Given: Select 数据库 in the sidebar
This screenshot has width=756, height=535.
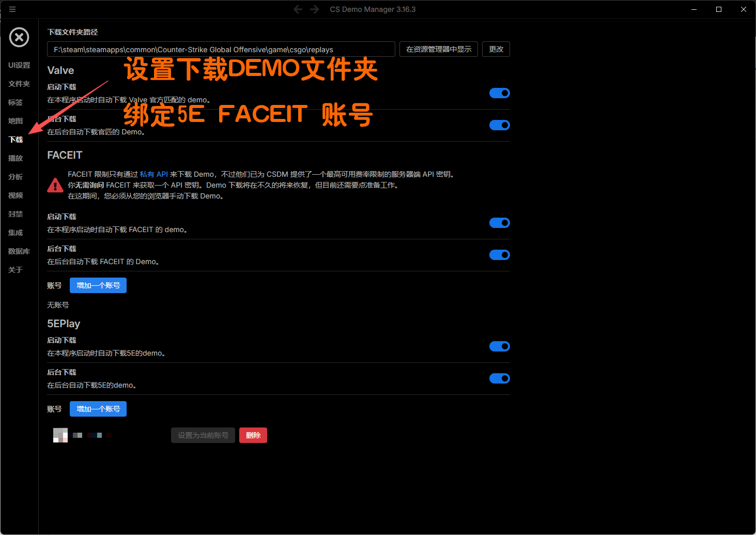Looking at the screenshot, I should (19, 251).
